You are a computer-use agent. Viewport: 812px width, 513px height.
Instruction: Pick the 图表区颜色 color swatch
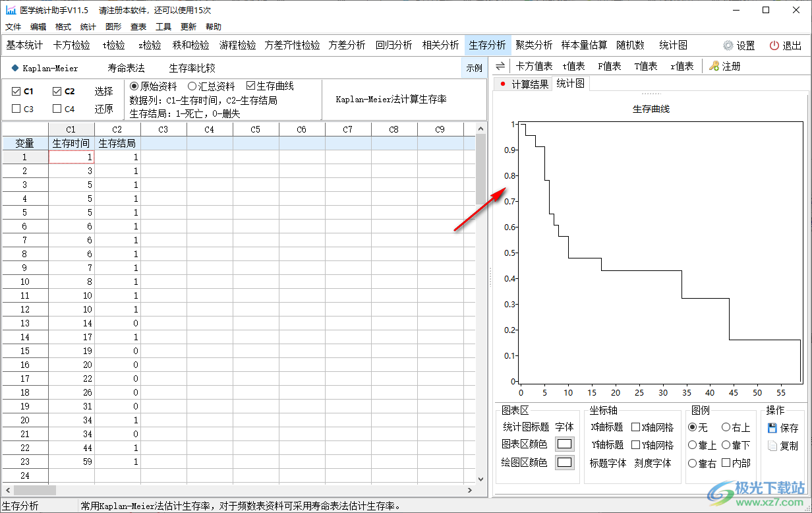[564, 444]
